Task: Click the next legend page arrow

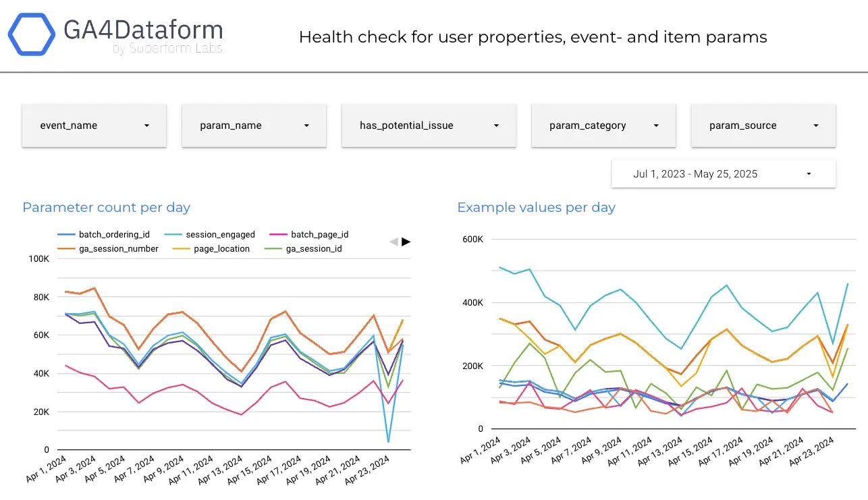Action: (x=406, y=242)
